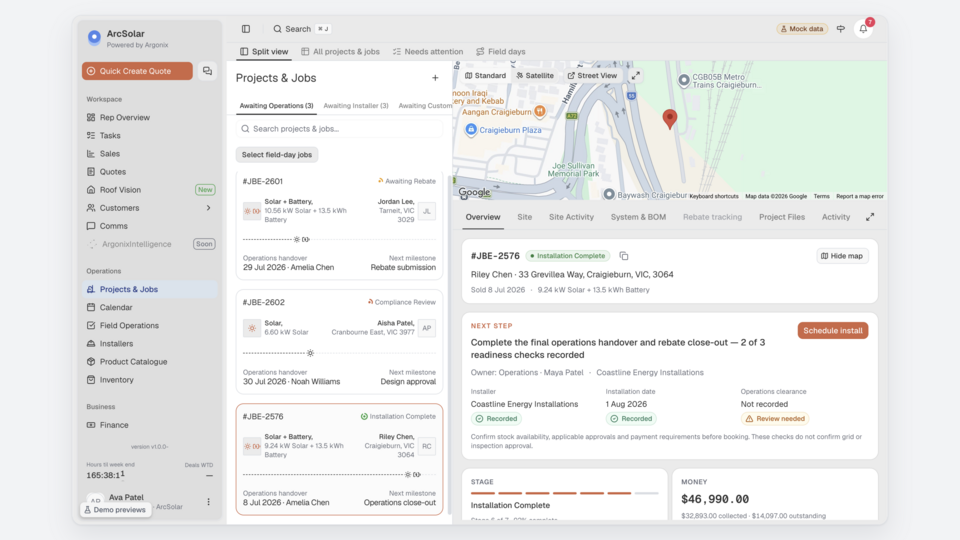The height and width of the screenshot is (540, 960).
Task: Open the notifications bell
Action: pyautogui.click(x=863, y=29)
